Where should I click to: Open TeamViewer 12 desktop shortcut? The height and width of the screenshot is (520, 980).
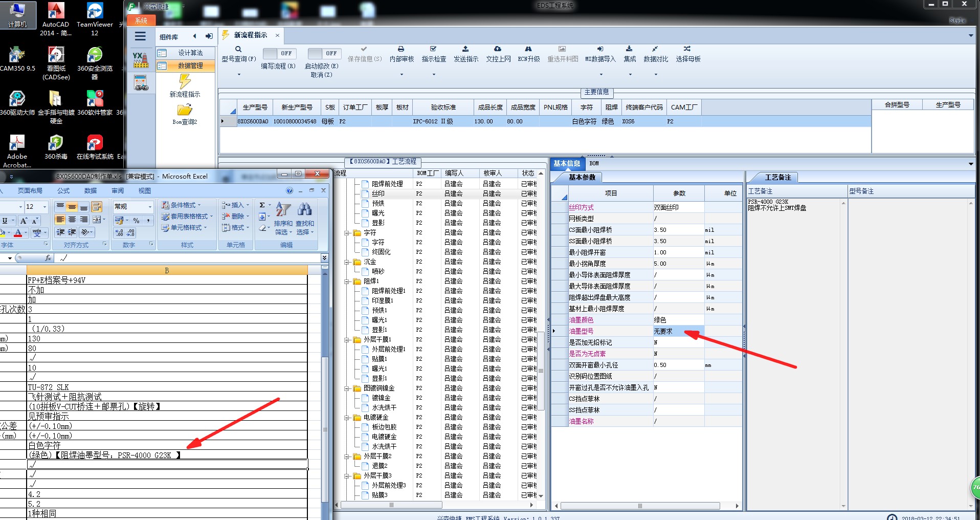[95, 19]
